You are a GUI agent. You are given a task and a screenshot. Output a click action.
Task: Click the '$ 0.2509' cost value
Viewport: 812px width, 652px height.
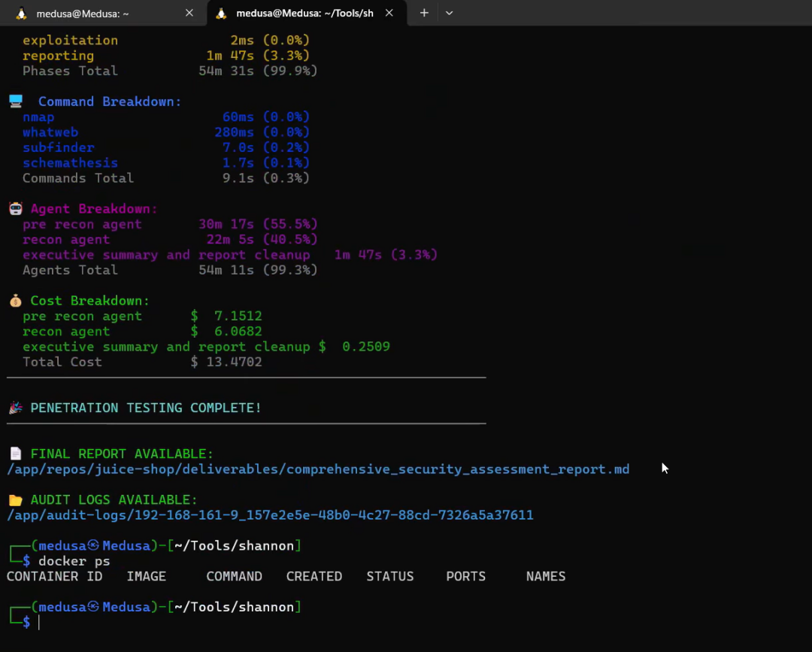(x=354, y=347)
